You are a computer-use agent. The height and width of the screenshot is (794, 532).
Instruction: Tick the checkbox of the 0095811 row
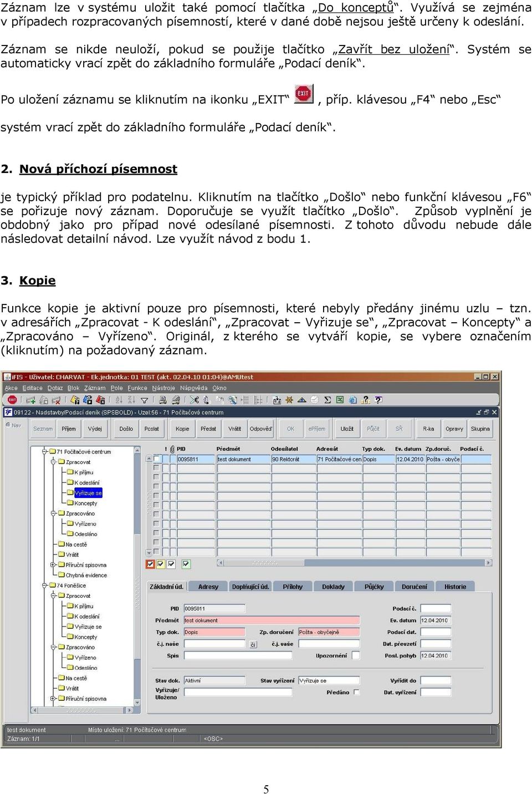tap(157, 459)
